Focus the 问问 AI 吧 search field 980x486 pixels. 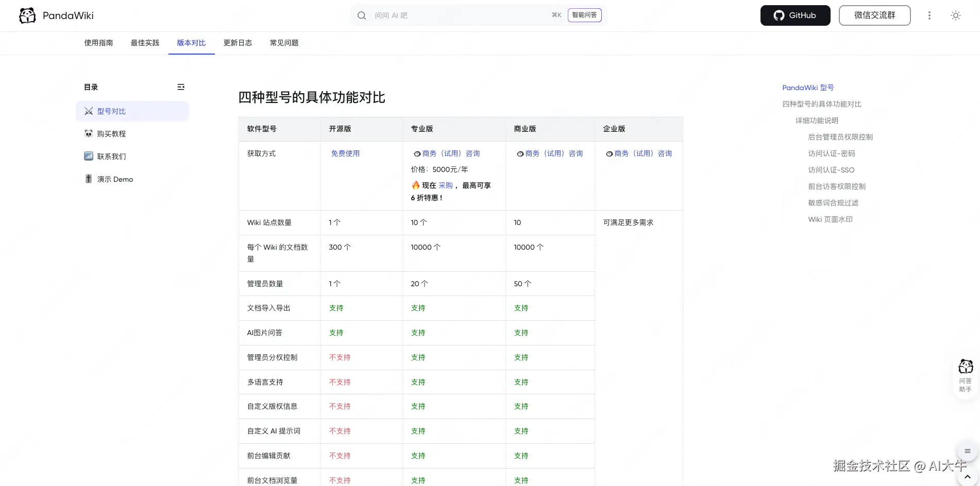tap(459, 15)
